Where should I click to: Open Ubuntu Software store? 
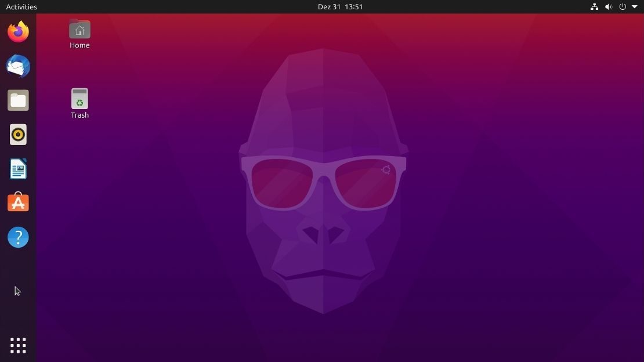[18, 203]
